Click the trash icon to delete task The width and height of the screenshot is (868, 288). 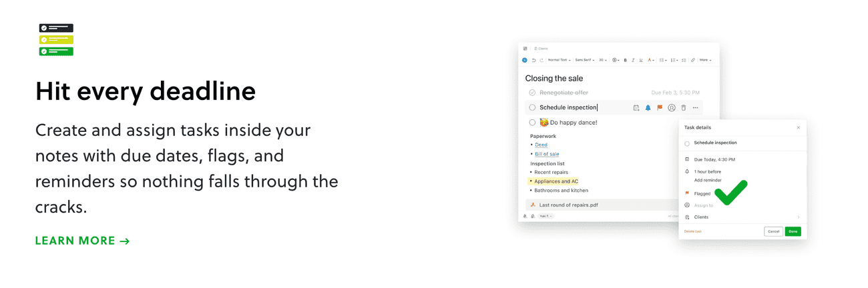coord(683,107)
